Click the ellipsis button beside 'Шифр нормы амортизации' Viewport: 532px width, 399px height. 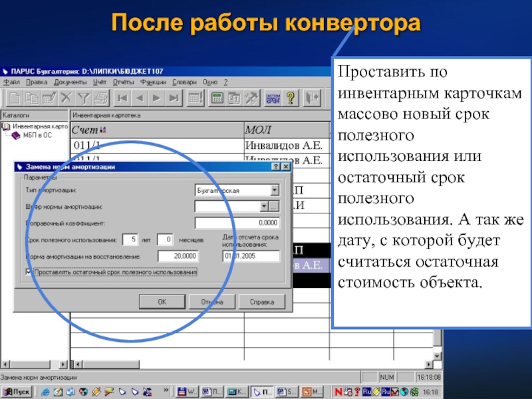274,206
